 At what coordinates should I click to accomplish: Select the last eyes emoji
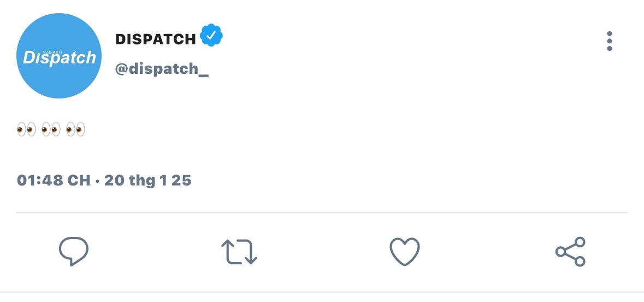click(x=75, y=129)
